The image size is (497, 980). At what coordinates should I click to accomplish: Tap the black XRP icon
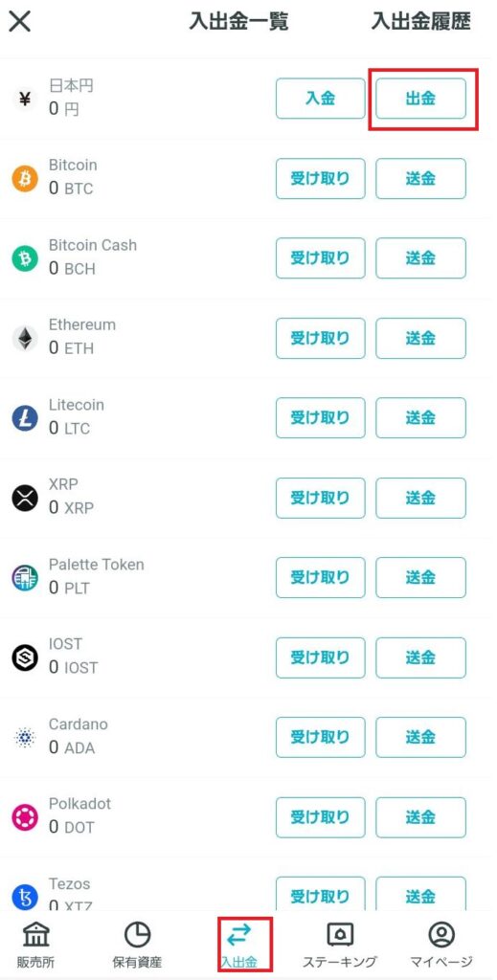pos(24,498)
